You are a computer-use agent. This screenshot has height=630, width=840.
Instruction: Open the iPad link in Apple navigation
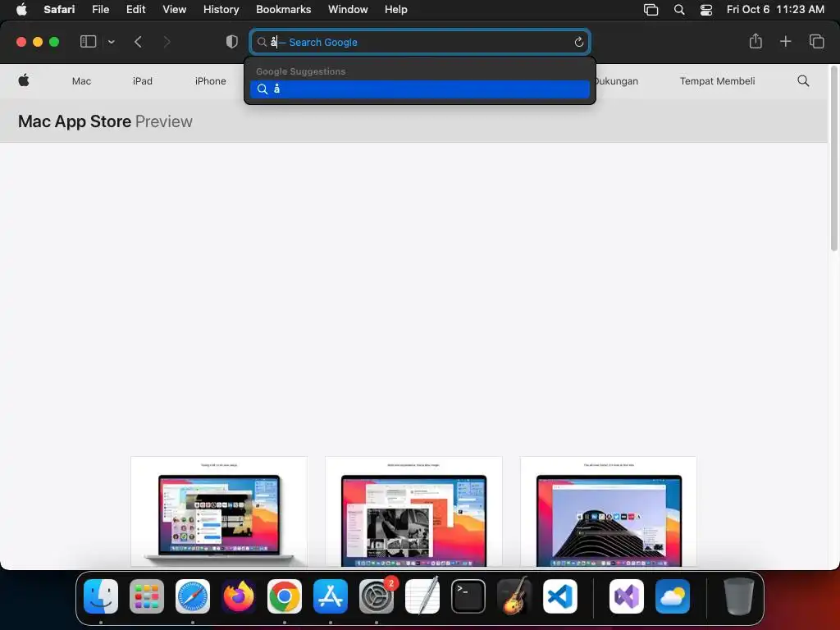tap(143, 81)
